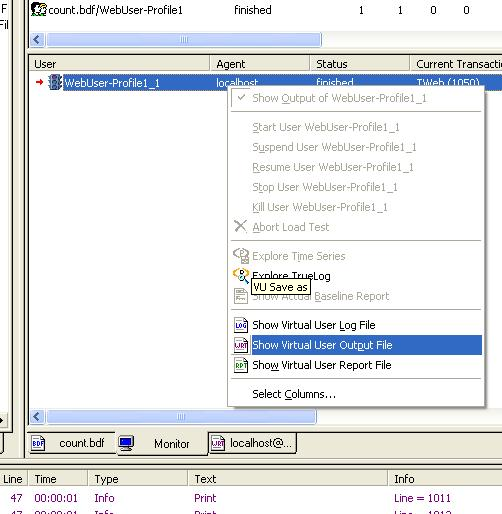This screenshot has width=502, height=514.
Task: Click the 'Info' type cell of line 47
Action: [x=104, y=498]
